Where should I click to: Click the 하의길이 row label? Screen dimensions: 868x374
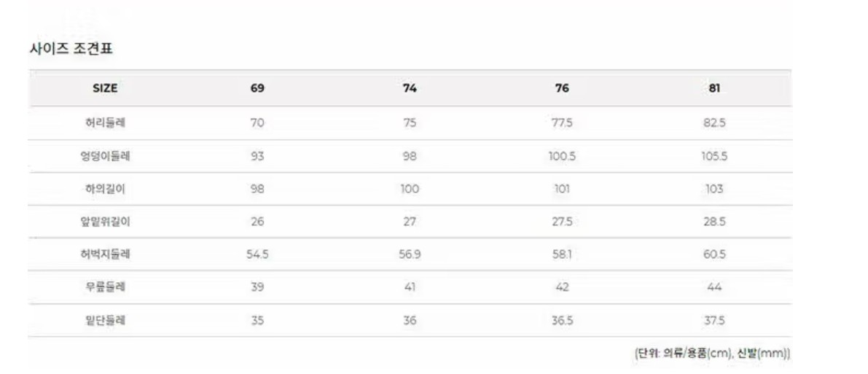[105, 189]
